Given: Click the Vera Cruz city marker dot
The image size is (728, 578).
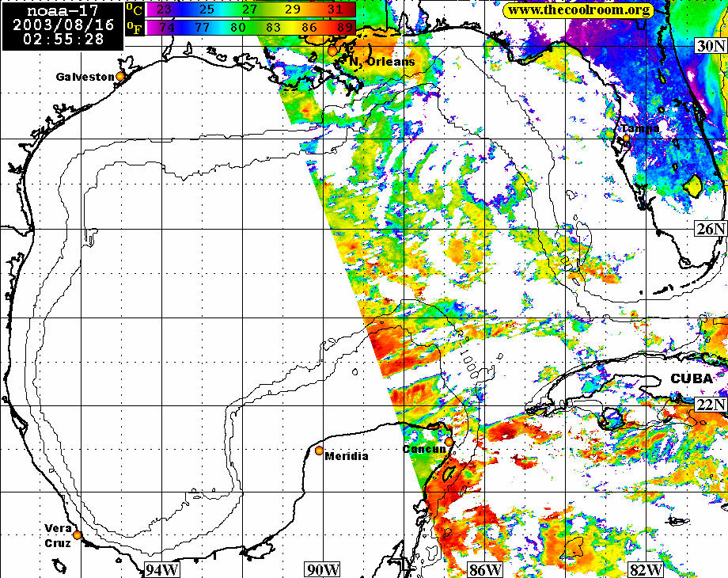Looking at the screenshot, I should 77,534.
